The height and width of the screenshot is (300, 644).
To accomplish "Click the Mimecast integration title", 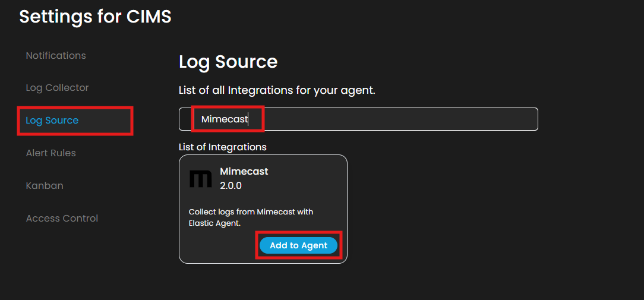I will [244, 171].
